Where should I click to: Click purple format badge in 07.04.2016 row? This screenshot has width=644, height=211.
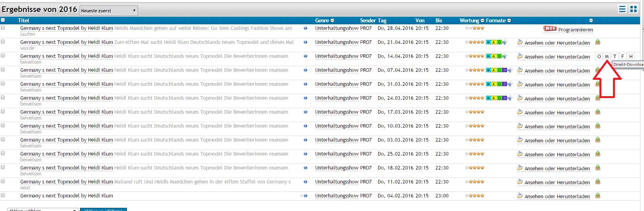coord(504,70)
